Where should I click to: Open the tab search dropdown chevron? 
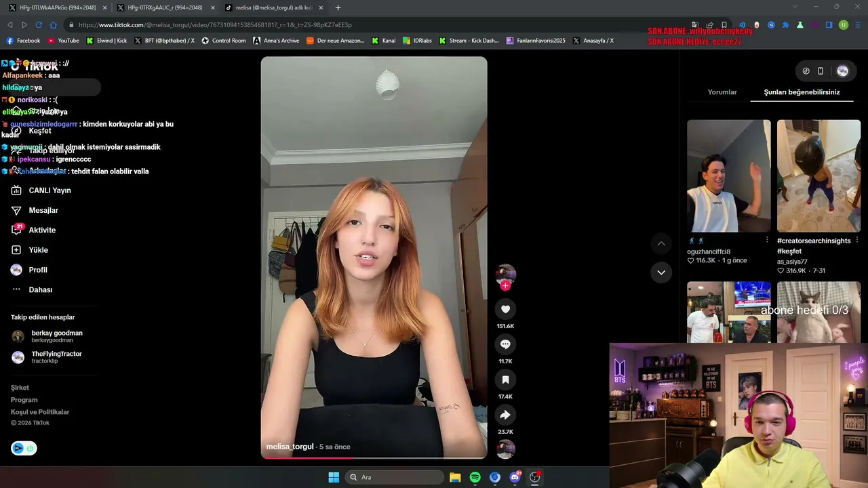pos(795,7)
